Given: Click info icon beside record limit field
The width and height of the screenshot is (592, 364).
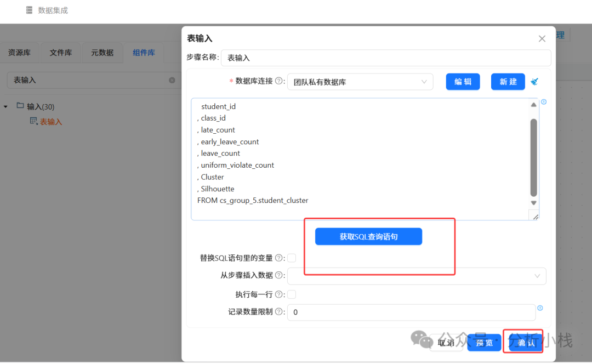Looking at the screenshot, I should pyautogui.click(x=540, y=308).
